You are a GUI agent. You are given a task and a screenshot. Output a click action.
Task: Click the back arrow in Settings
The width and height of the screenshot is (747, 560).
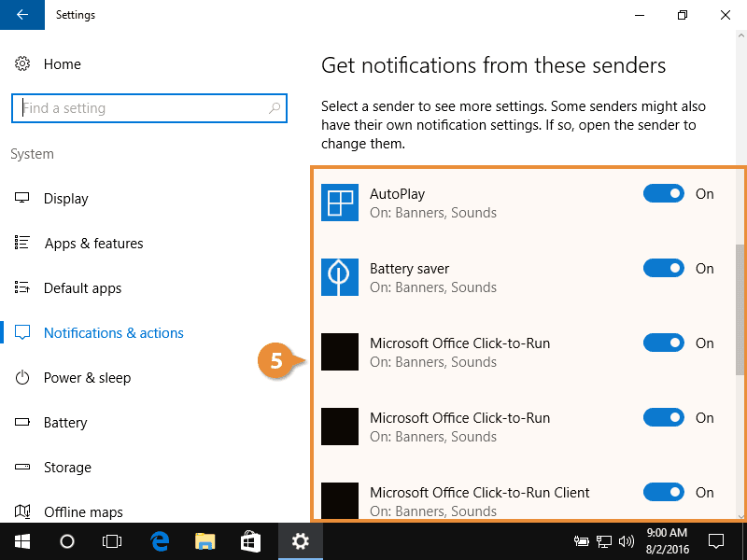tap(21, 15)
